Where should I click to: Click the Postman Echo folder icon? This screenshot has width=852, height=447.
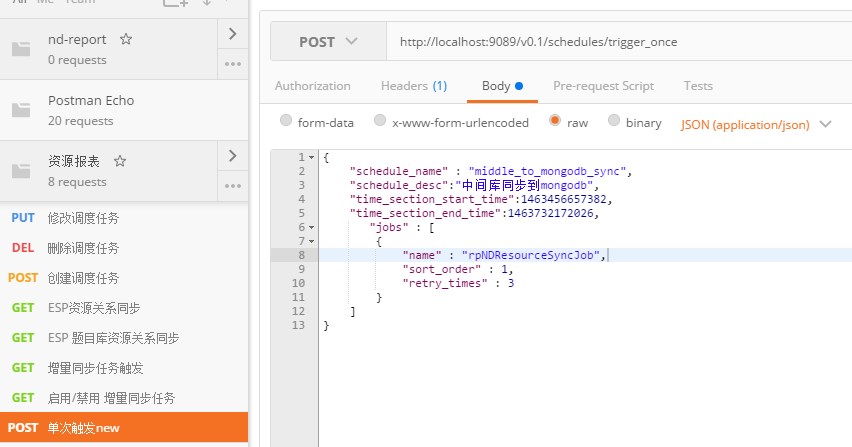pos(21,110)
